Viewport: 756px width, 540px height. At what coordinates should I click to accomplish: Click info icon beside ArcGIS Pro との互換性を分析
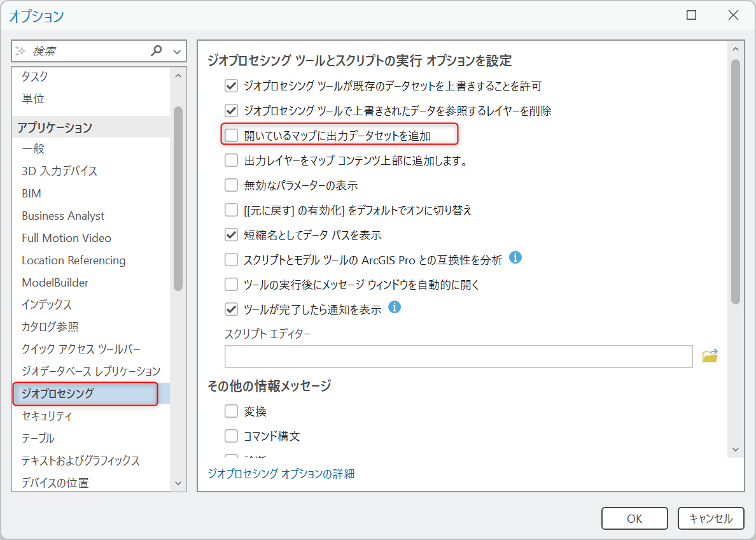(x=516, y=258)
